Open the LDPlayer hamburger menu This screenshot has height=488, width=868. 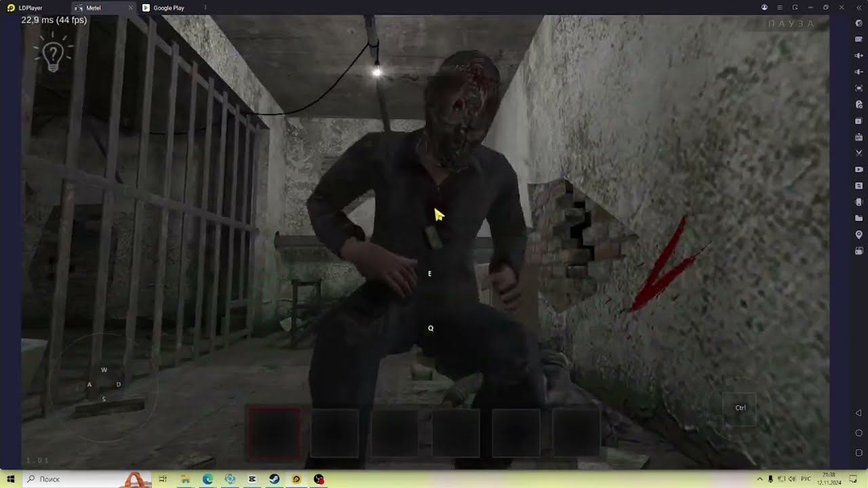[780, 7]
